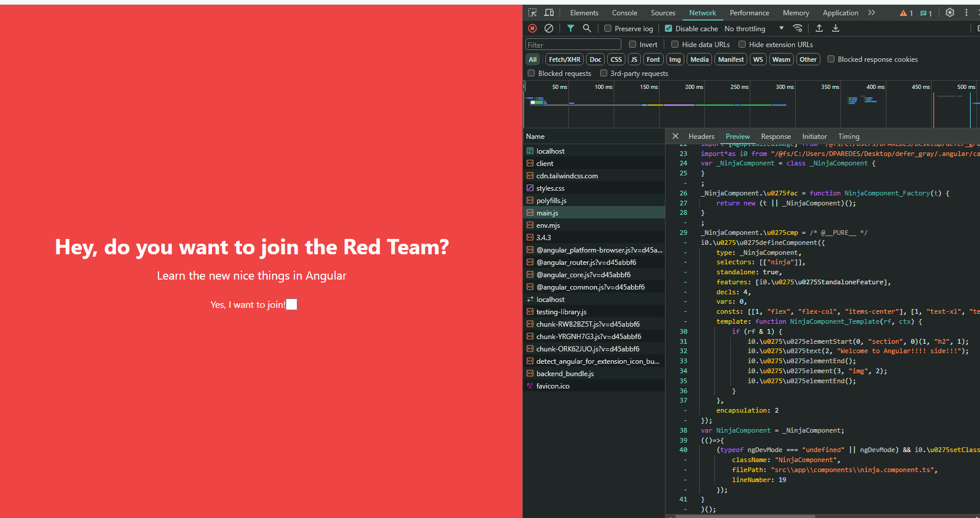Viewport: 980px width, 518px height.
Task: Toggle the device toolbar icon
Action: (549, 12)
